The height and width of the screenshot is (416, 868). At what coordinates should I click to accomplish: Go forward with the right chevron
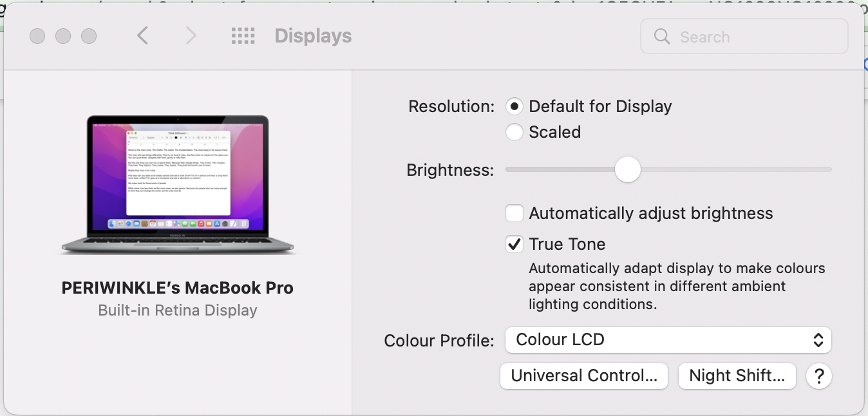click(191, 36)
